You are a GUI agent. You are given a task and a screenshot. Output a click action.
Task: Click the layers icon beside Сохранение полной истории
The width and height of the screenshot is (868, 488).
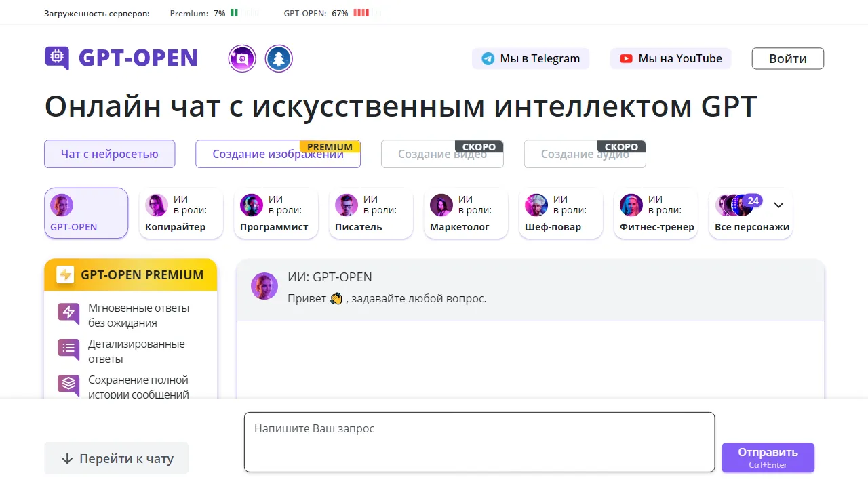(x=68, y=385)
